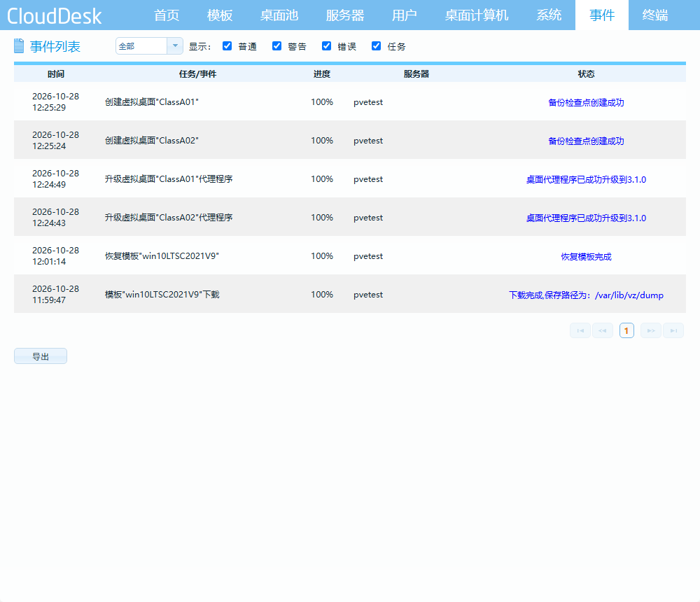
Task: Click the 导出 export button
Action: coord(41,356)
